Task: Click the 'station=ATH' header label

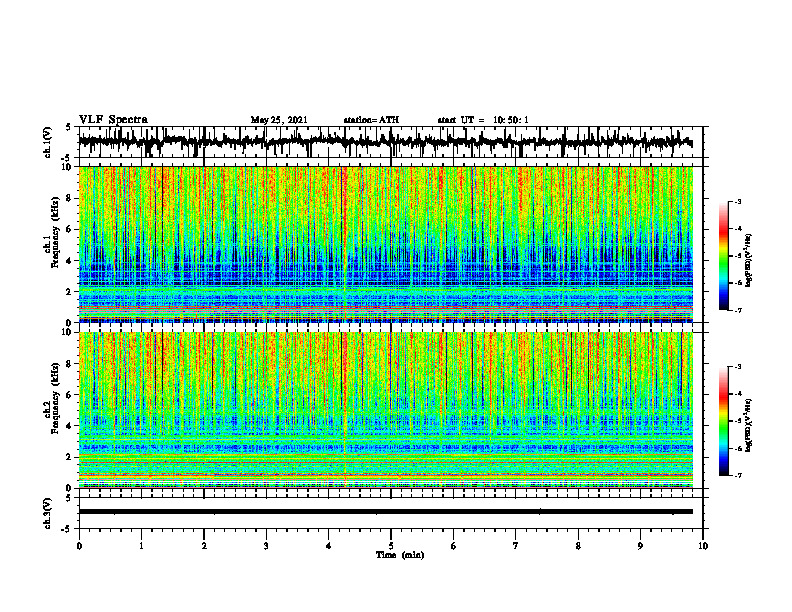Action: click(371, 120)
